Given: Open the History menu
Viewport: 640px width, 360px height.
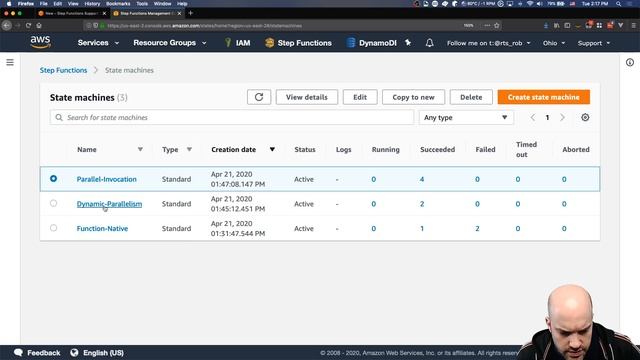Looking at the screenshot, I should [92, 4].
